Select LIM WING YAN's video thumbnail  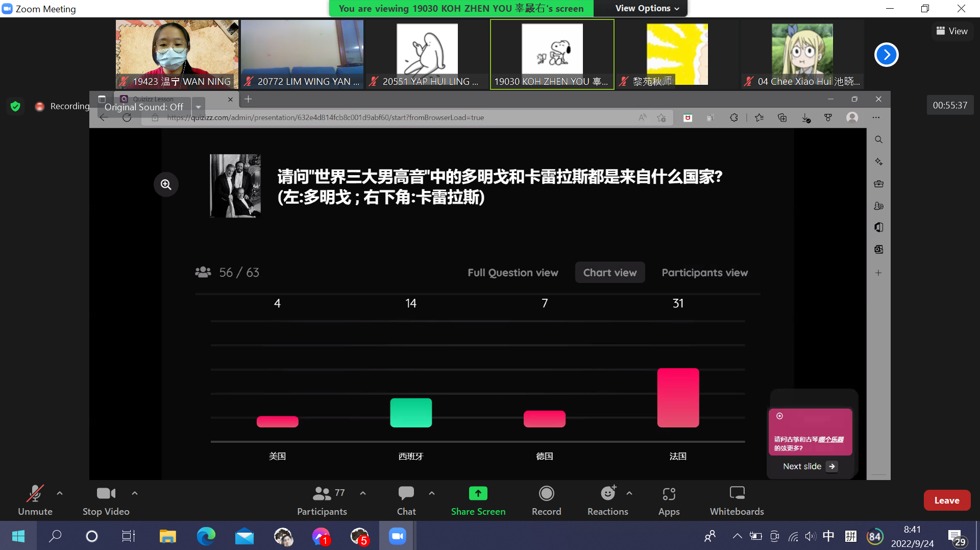pyautogui.click(x=302, y=54)
